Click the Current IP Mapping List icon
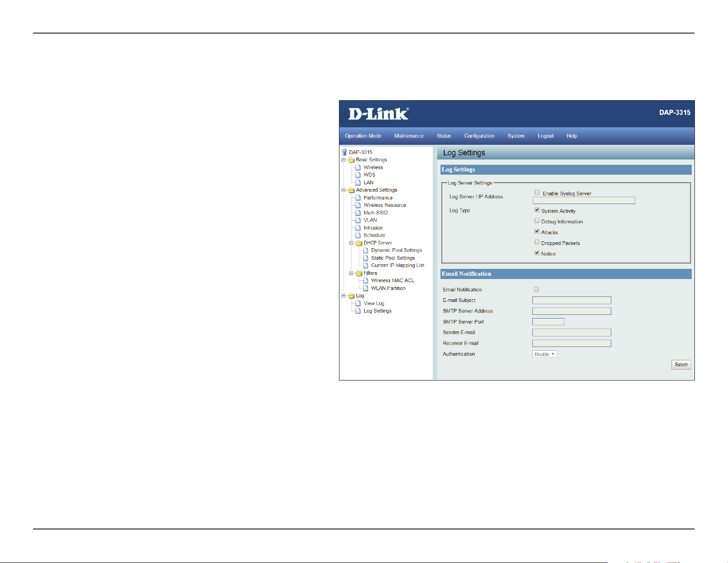 [366, 266]
